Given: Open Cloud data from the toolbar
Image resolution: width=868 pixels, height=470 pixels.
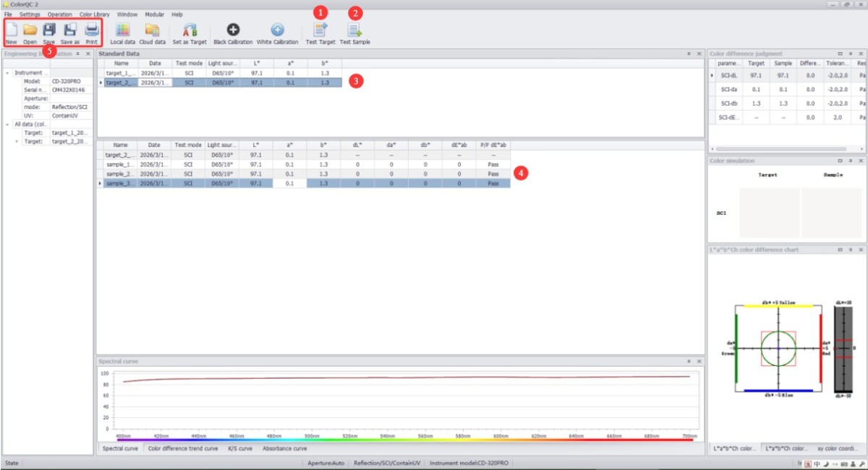Looking at the screenshot, I should [x=152, y=33].
